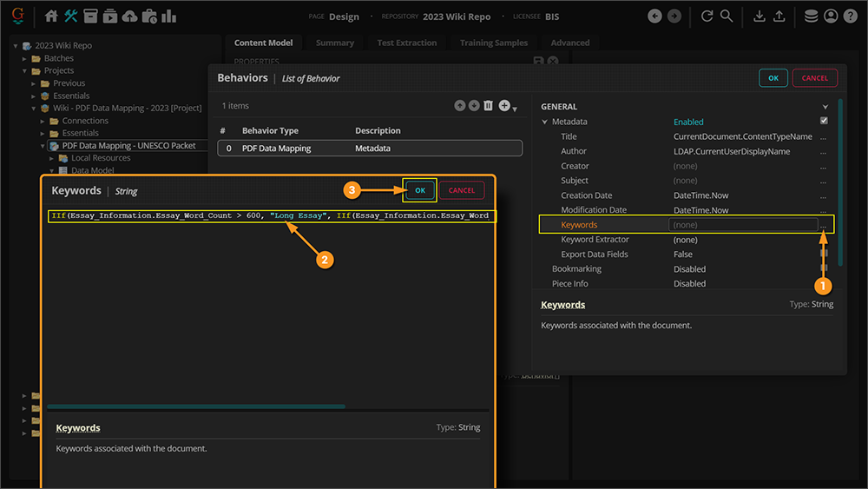Open search with the magnifier icon
This screenshot has width=868, height=489.
click(x=727, y=16)
